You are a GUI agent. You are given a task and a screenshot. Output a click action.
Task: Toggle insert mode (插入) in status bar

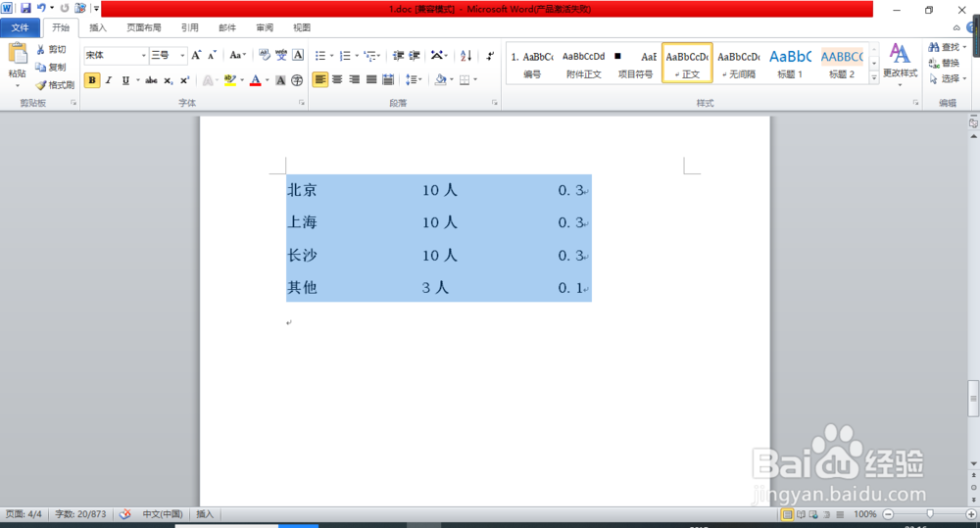pos(205,514)
